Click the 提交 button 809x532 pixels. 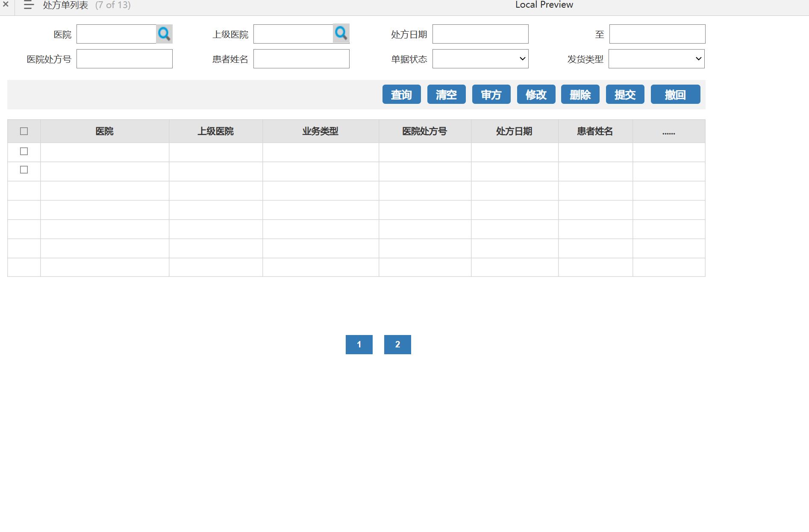(625, 94)
